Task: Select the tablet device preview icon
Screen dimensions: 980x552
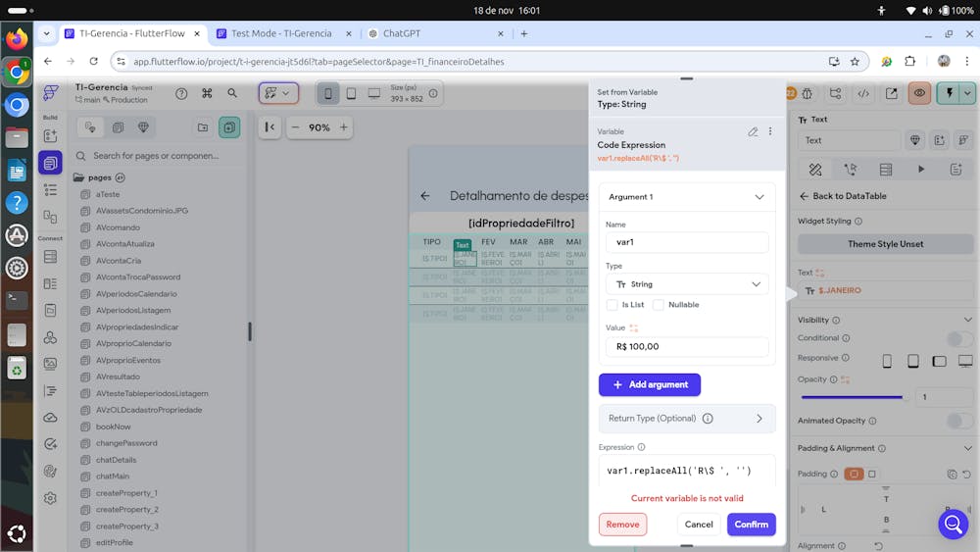Action: coord(351,94)
